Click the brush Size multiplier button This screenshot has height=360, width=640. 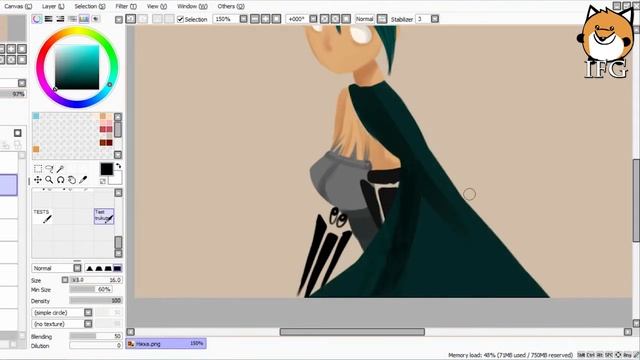click(x=65, y=280)
